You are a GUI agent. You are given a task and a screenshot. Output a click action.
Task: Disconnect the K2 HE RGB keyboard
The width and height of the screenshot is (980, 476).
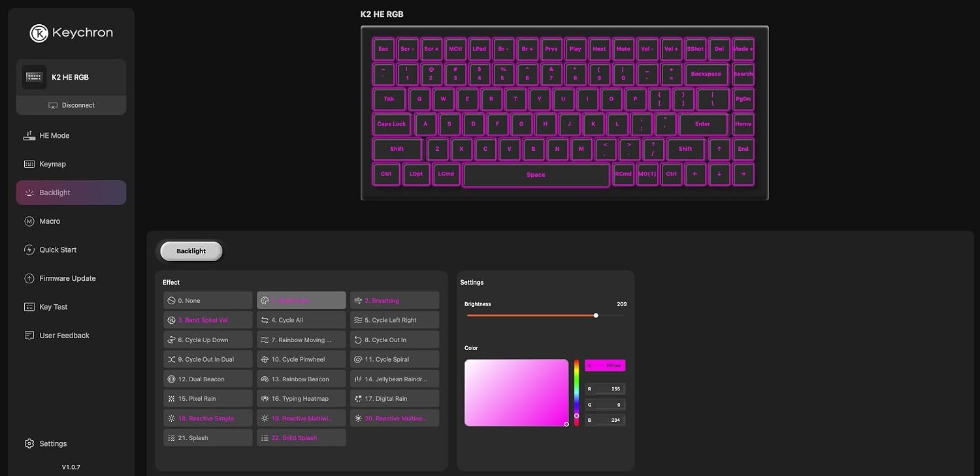(x=71, y=105)
